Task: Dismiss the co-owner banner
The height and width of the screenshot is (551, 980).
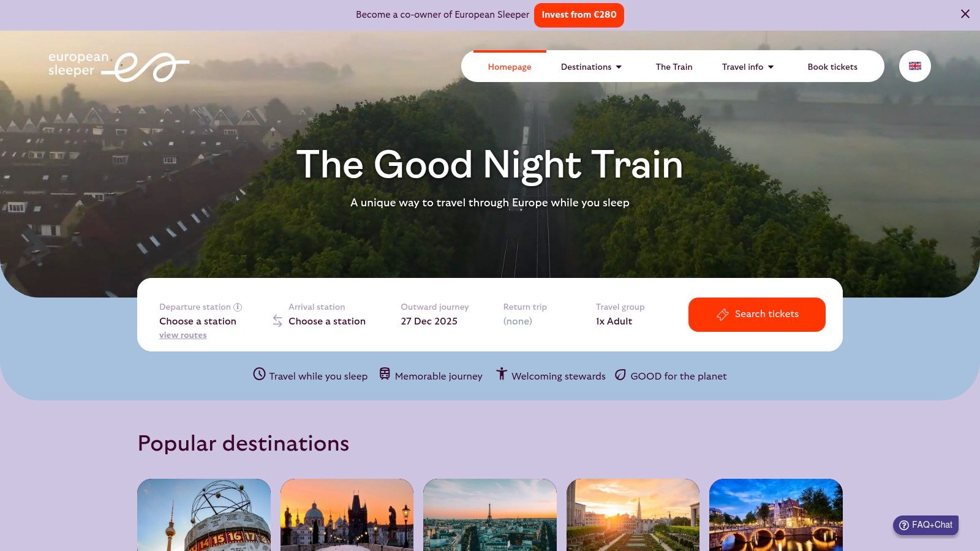Action: click(x=965, y=14)
